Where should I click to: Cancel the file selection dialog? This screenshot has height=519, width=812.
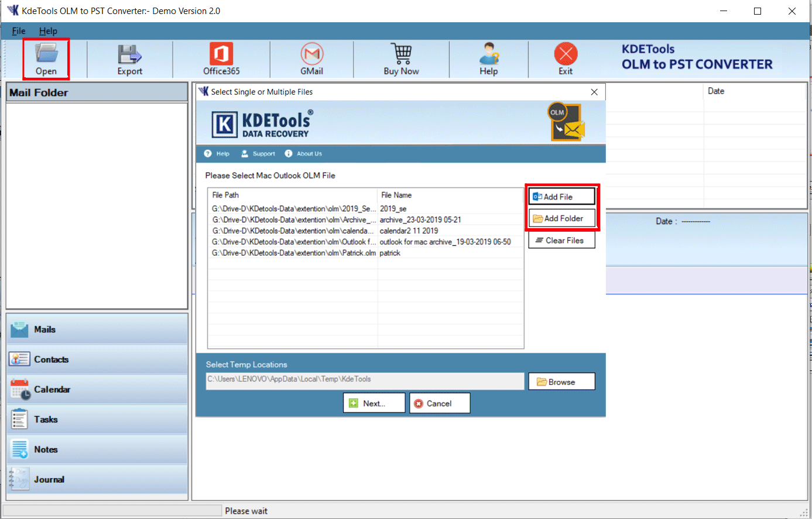pyautogui.click(x=439, y=403)
